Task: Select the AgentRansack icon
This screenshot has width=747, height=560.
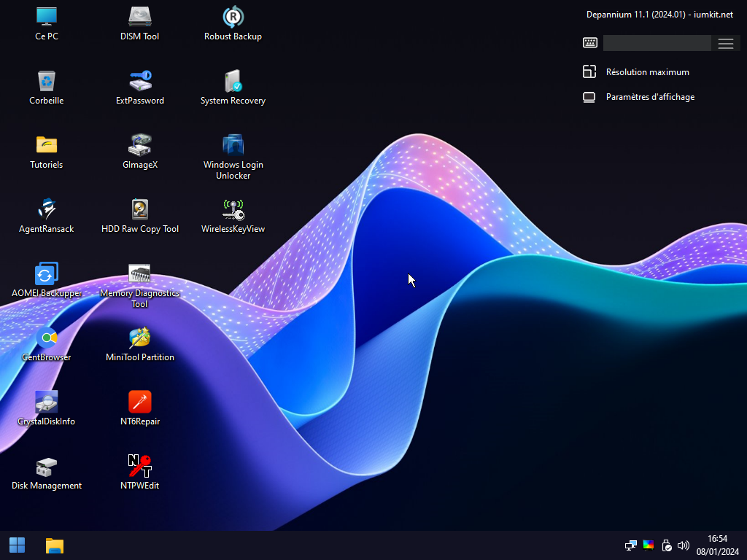Action: click(47, 216)
